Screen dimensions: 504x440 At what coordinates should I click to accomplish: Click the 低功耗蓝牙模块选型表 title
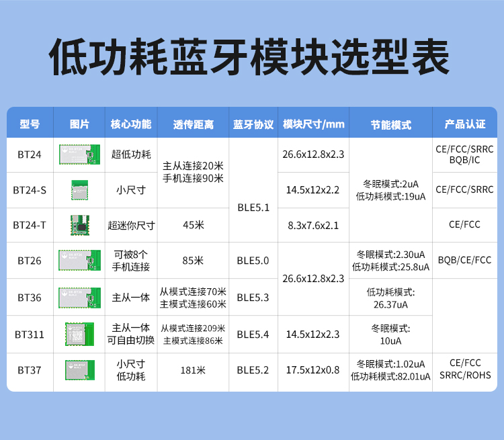point(251,58)
